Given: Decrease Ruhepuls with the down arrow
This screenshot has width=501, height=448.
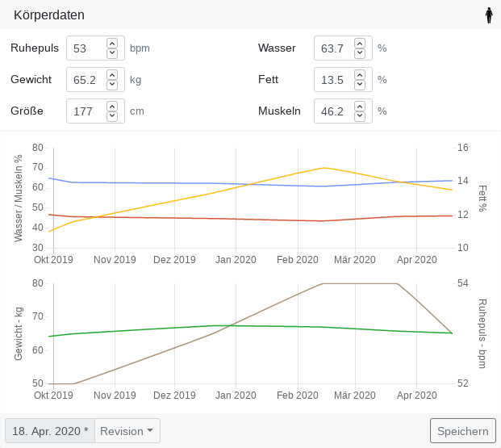Looking at the screenshot, I should click(x=112, y=53).
